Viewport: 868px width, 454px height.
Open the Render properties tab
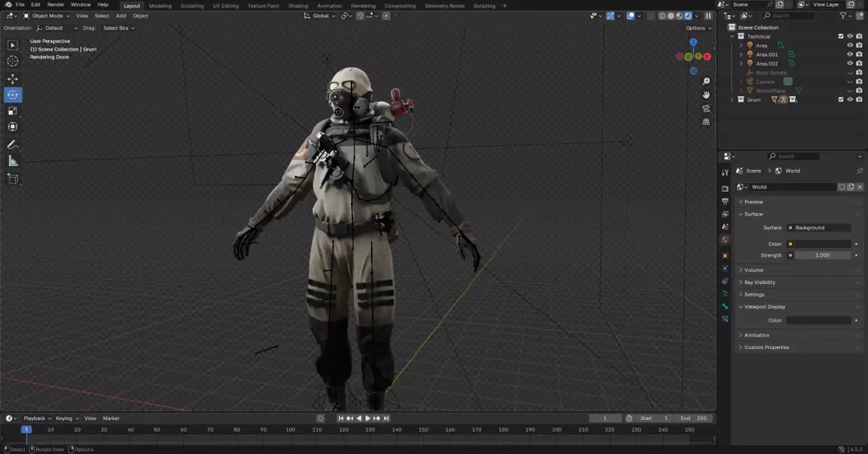(x=725, y=189)
